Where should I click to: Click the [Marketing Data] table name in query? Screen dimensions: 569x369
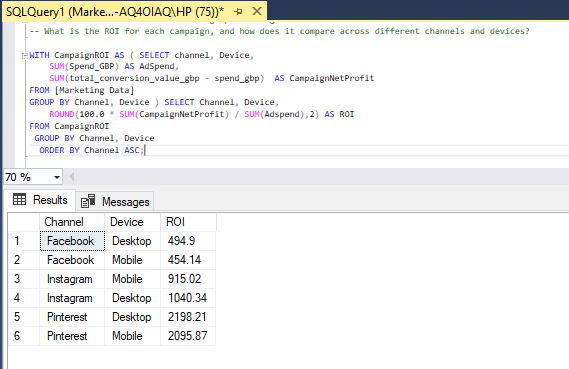coord(94,90)
